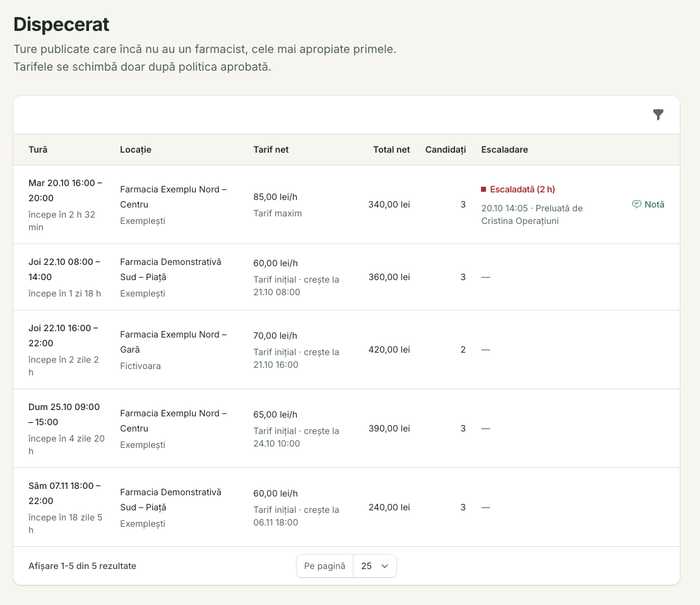Open the table filter funnel icon

click(x=658, y=115)
